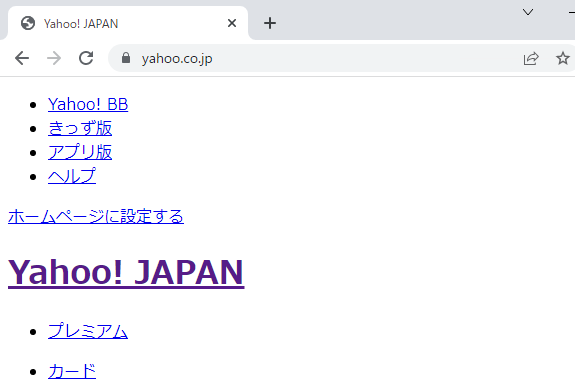Click the Yahoo! JAPAN heading link

[126, 272]
